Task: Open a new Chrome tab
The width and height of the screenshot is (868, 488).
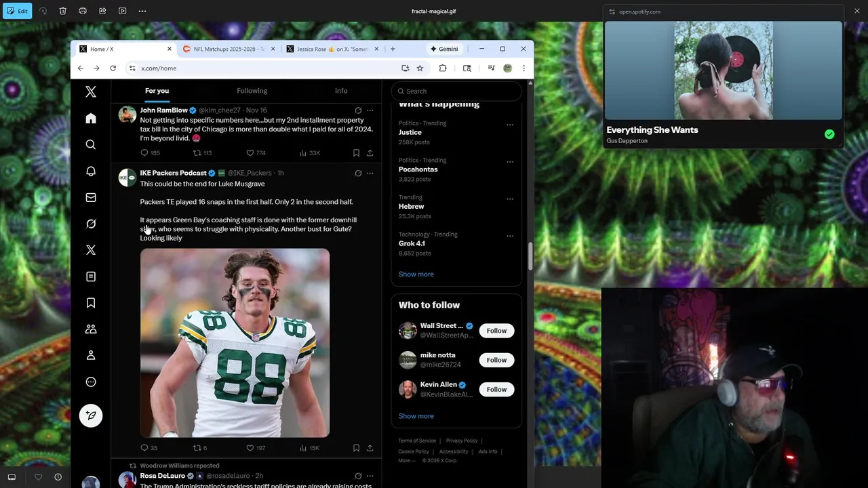Action: point(393,49)
